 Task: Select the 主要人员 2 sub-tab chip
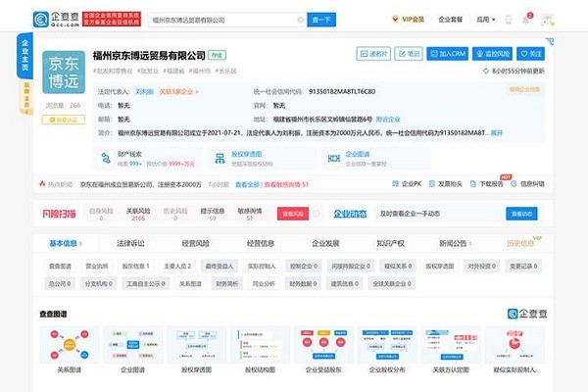tap(177, 266)
